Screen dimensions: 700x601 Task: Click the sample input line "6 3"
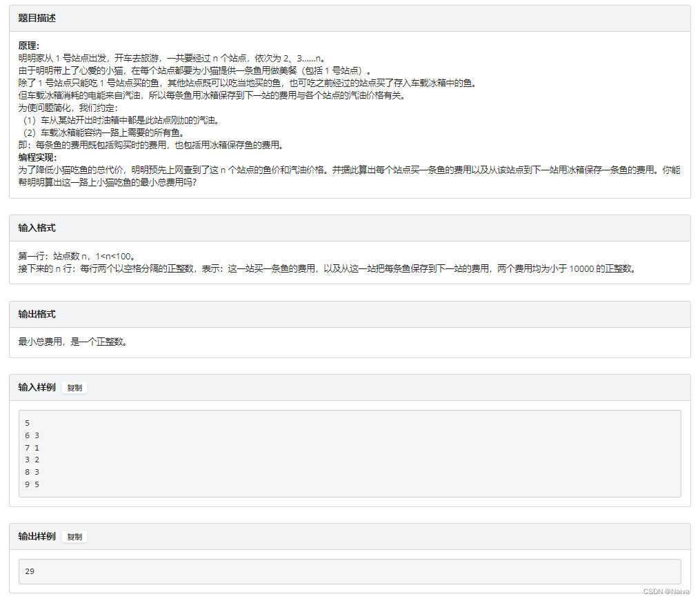[x=32, y=435]
